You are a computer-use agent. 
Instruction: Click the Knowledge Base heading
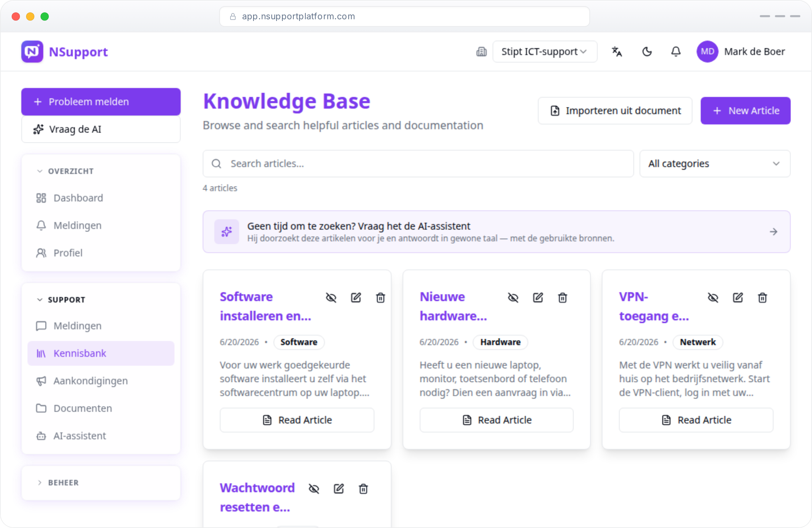(287, 102)
